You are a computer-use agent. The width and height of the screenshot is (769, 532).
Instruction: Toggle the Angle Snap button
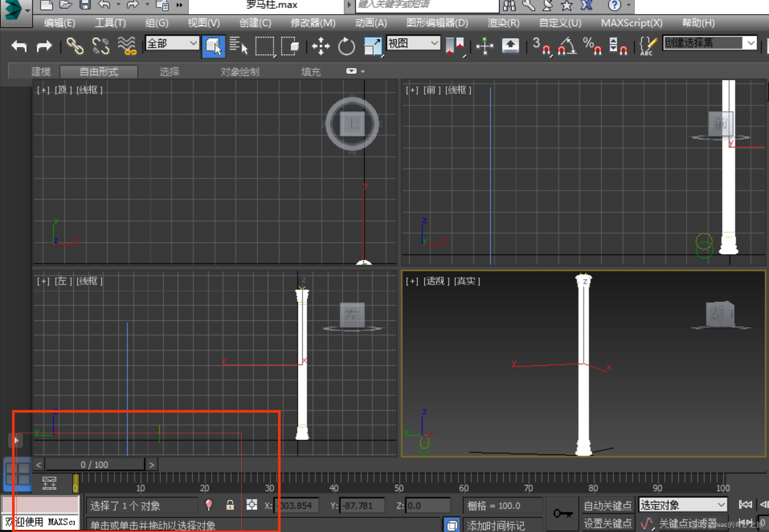(x=567, y=46)
